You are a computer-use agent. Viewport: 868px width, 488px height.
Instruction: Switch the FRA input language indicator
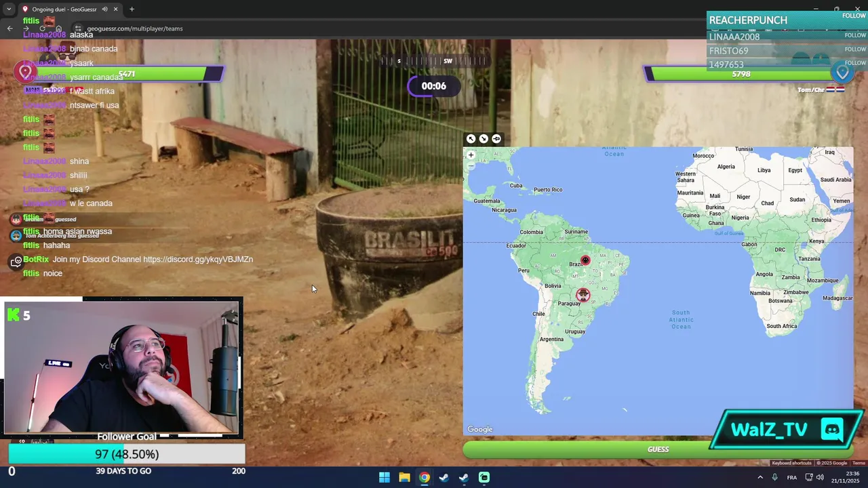791,477
